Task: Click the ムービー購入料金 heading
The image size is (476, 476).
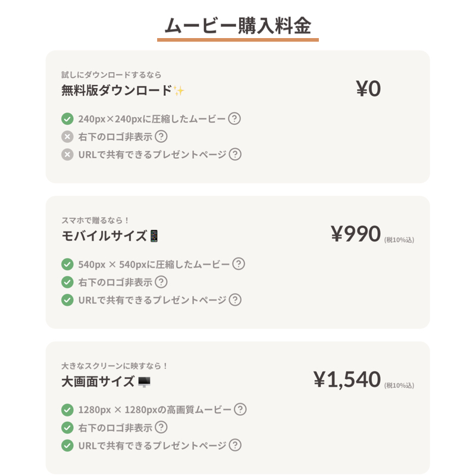Action: (237, 26)
